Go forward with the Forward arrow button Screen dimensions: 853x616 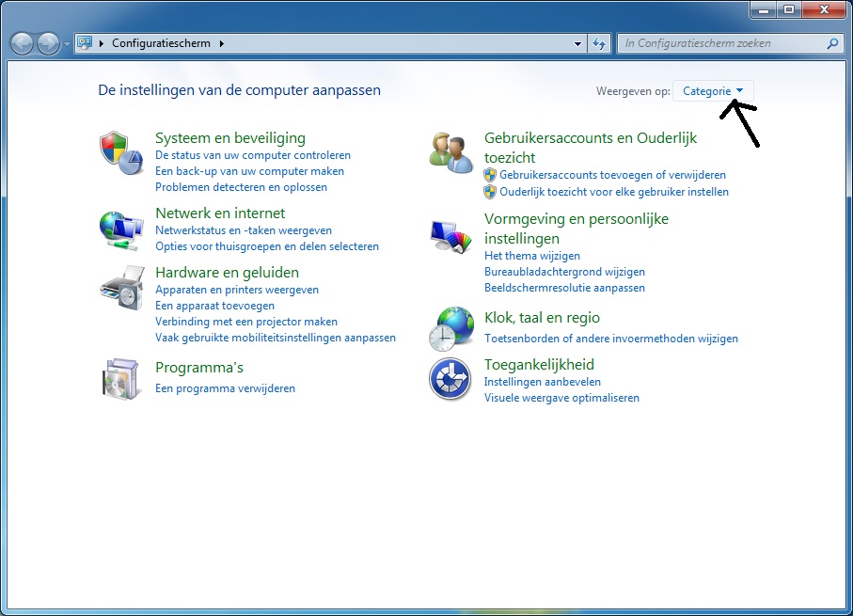coord(48,43)
